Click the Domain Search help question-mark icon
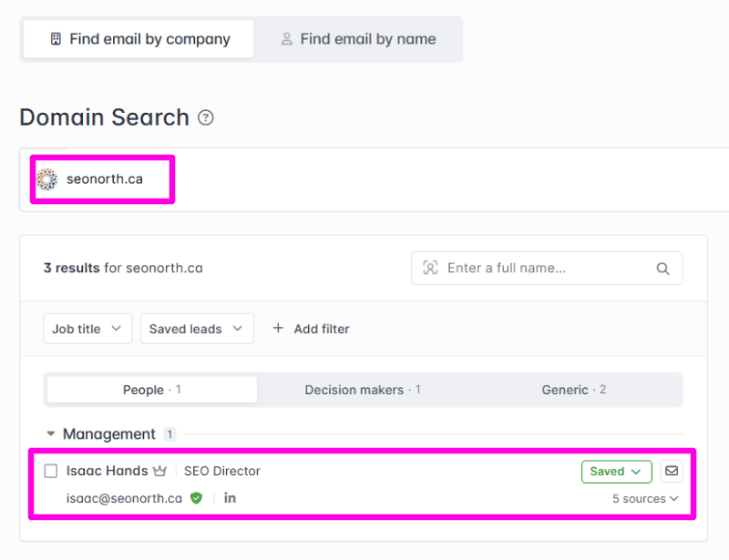Image resolution: width=729 pixels, height=560 pixels. [206, 117]
